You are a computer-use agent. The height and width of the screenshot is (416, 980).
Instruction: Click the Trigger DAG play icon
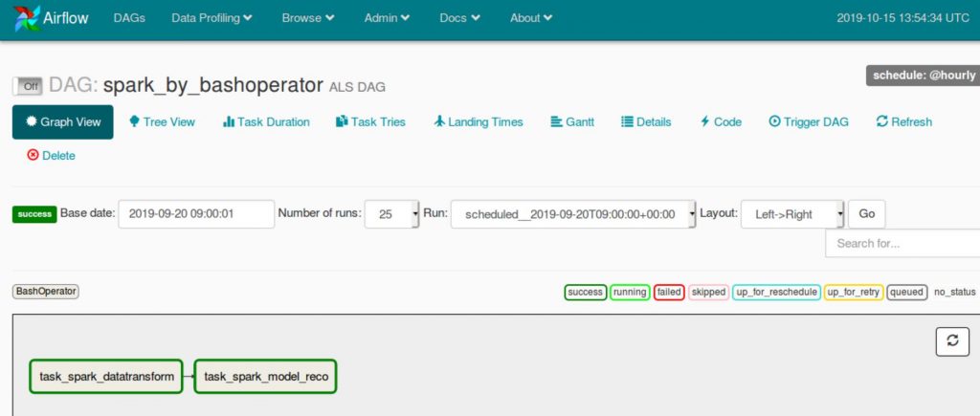coord(774,121)
